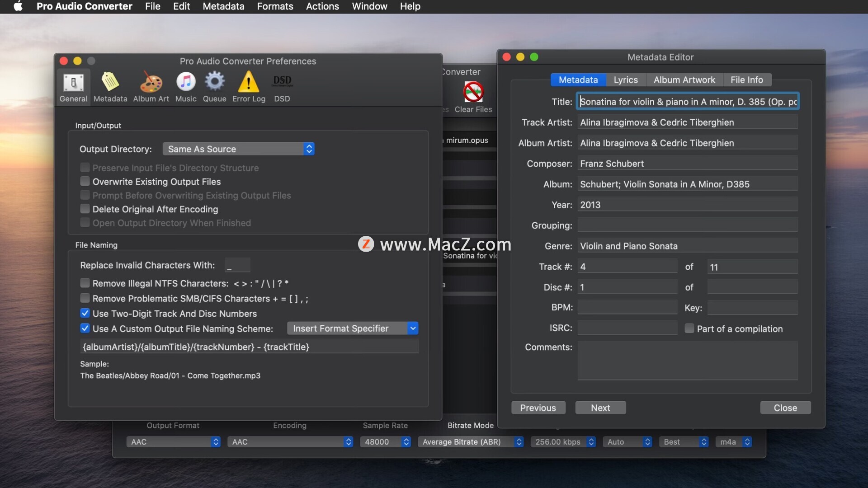Open the DSD preferences pane
The image size is (868, 488).
coord(282,87)
